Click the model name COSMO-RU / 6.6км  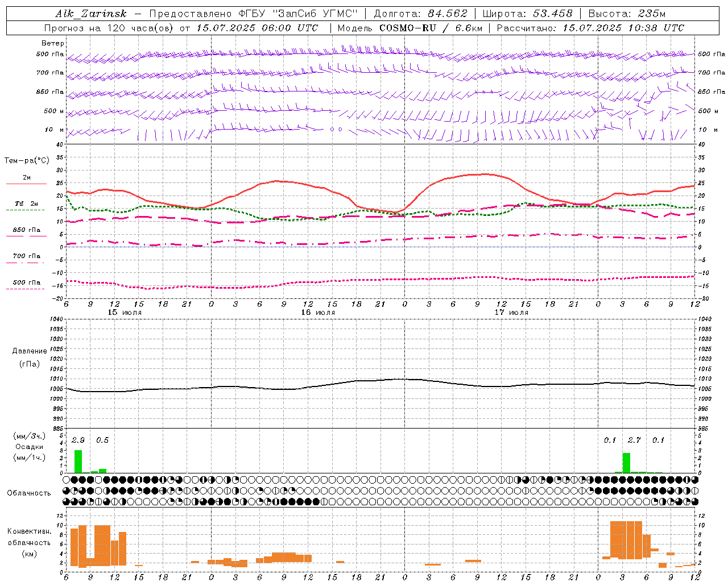(x=431, y=28)
